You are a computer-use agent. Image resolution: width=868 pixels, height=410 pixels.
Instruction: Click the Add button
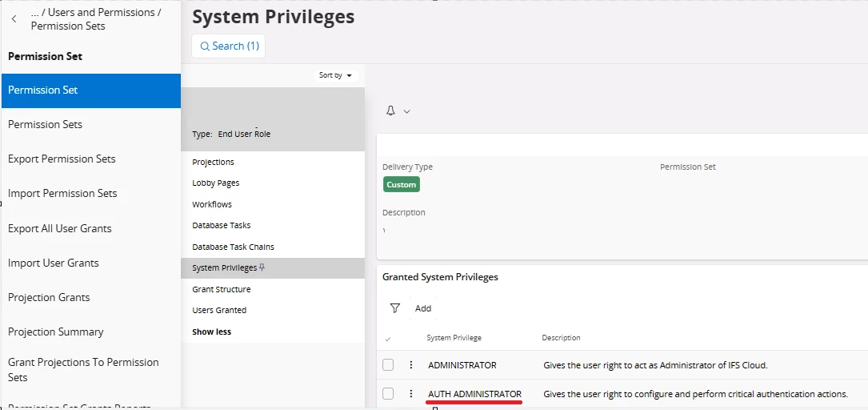point(423,308)
